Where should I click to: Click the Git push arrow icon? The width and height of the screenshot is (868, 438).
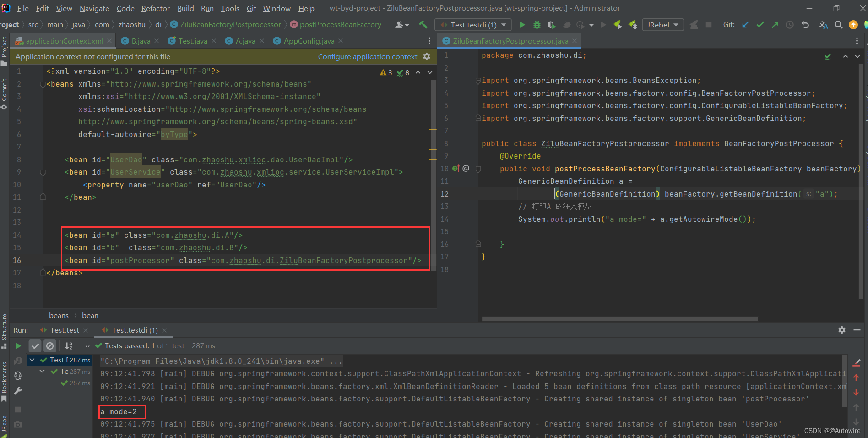tap(775, 25)
